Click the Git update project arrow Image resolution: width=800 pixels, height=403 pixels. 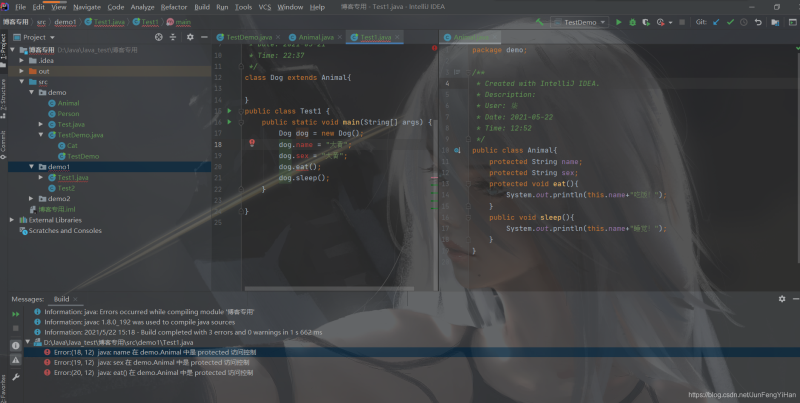[x=716, y=21]
